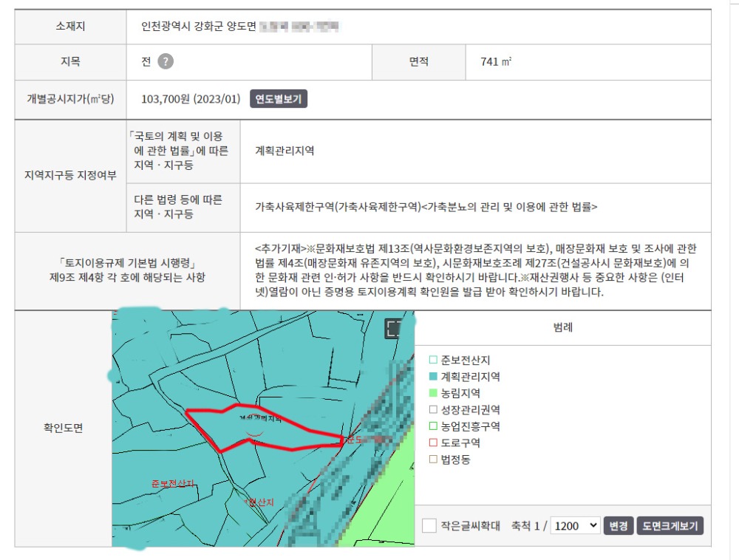Click the red 준보전산지 label on the map
Viewport: 739px width, 560px height.
172,483
